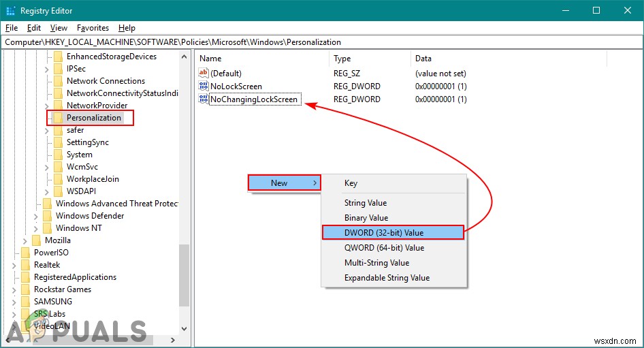This screenshot has height=348, width=644.
Task: Expand the IPSec key
Action: [46, 69]
